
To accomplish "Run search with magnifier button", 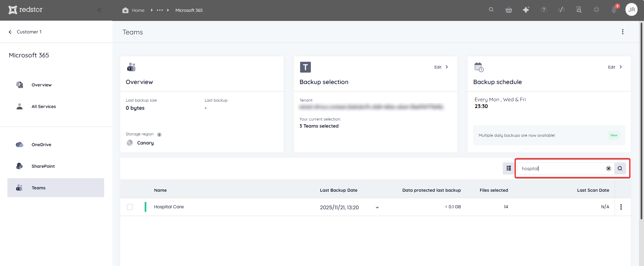I will [620, 168].
